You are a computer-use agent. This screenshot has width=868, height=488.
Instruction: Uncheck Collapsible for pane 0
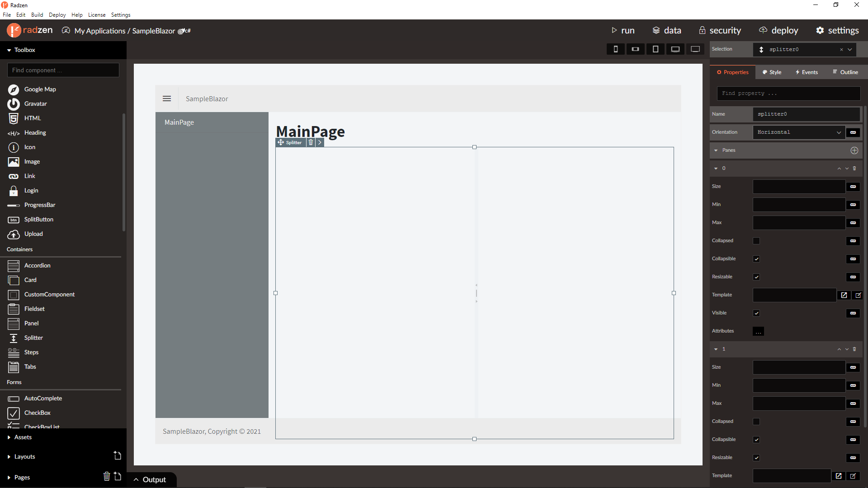point(756,259)
